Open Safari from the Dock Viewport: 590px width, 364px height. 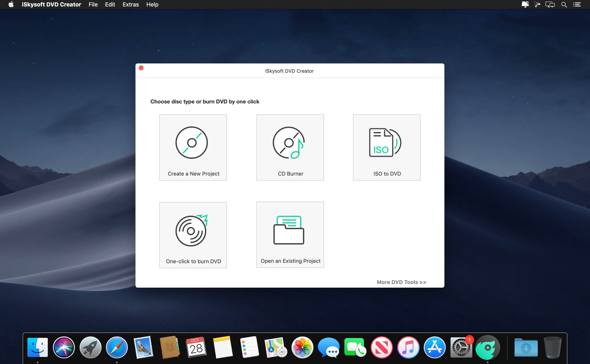tap(117, 347)
